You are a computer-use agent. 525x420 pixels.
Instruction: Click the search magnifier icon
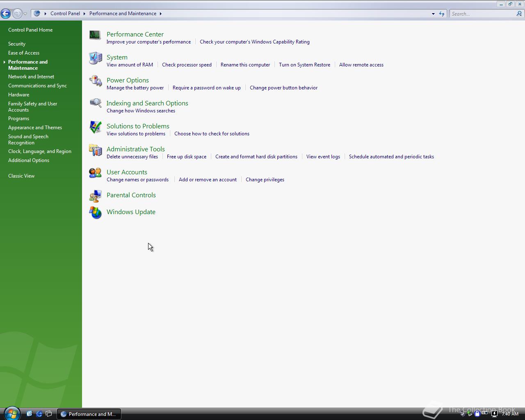click(519, 14)
